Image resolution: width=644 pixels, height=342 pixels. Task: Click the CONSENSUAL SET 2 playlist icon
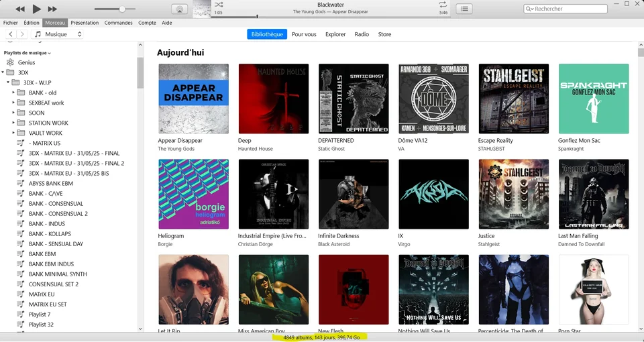21,284
